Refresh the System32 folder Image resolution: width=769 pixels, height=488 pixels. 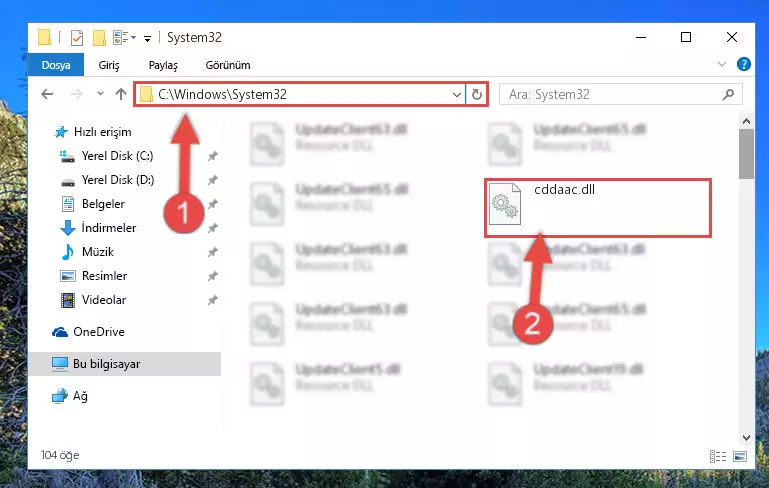(x=477, y=94)
